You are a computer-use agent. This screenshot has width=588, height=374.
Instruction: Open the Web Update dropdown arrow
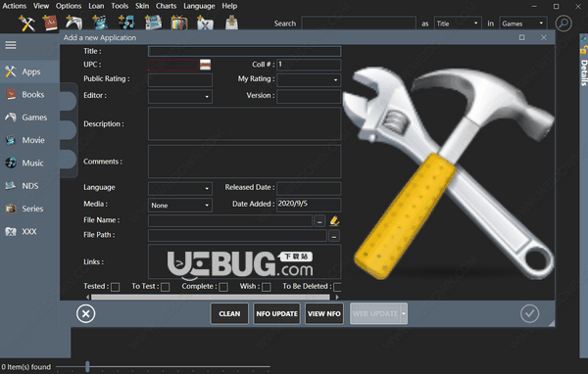tap(404, 313)
